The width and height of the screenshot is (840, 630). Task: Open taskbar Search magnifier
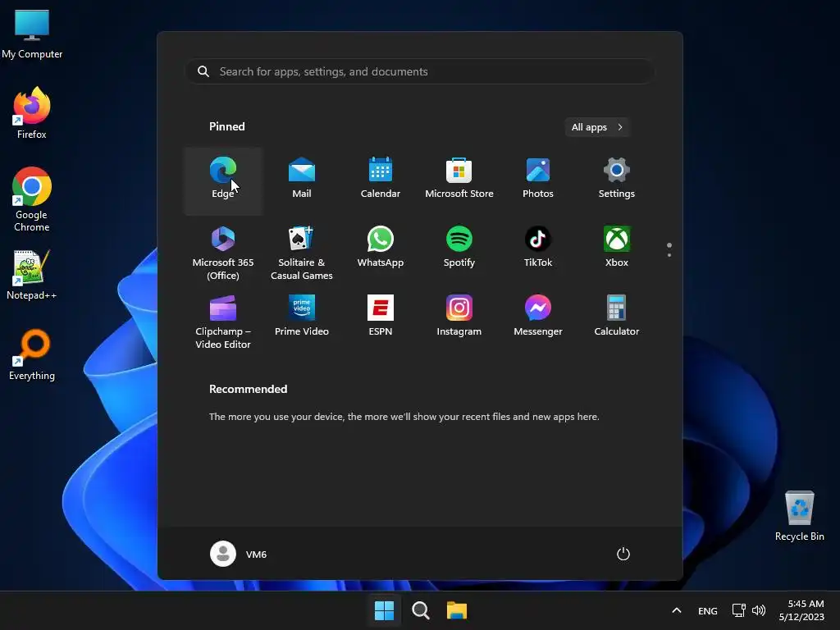421,610
